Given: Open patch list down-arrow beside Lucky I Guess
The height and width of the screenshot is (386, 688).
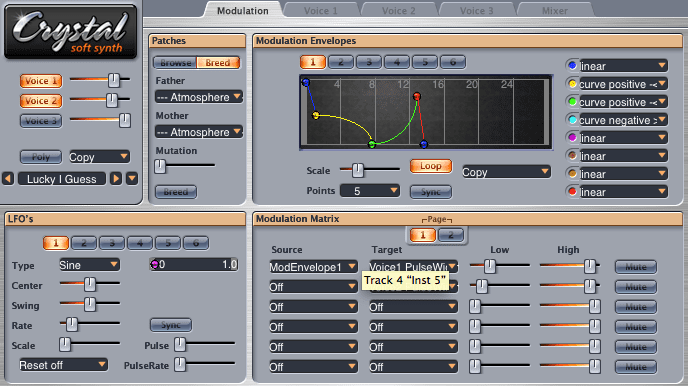Looking at the screenshot, I should [x=132, y=179].
